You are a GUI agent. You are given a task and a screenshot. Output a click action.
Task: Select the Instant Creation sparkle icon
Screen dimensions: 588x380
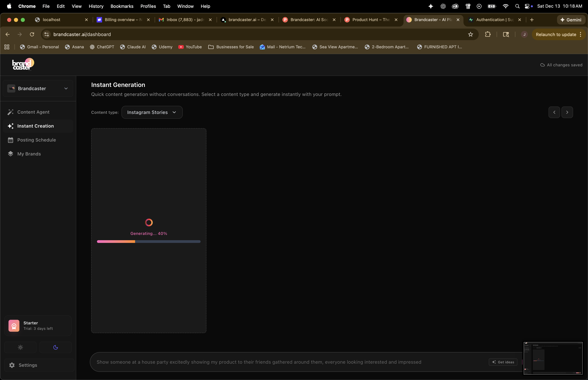(x=10, y=126)
